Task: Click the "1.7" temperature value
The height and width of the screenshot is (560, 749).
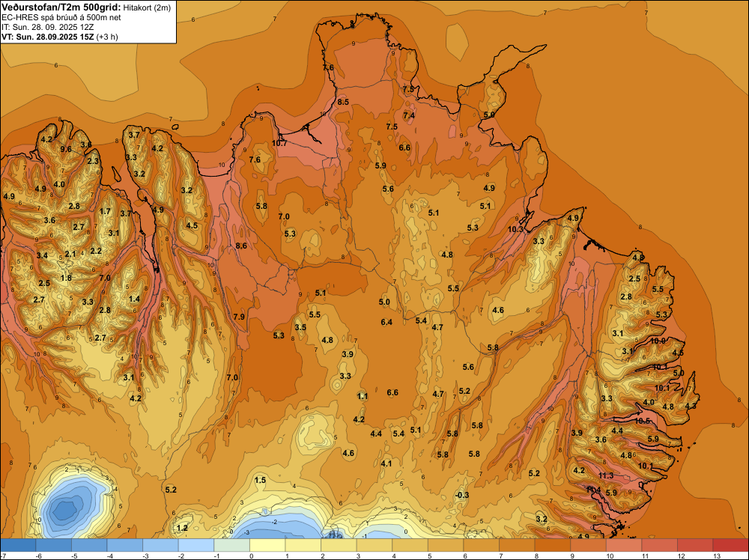Action: click(105, 212)
